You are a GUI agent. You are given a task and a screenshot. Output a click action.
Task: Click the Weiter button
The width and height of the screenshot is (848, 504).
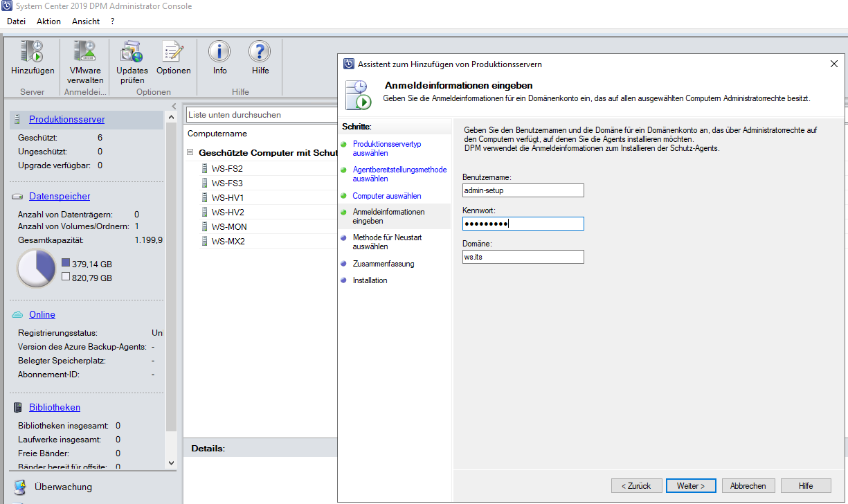pos(691,486)
